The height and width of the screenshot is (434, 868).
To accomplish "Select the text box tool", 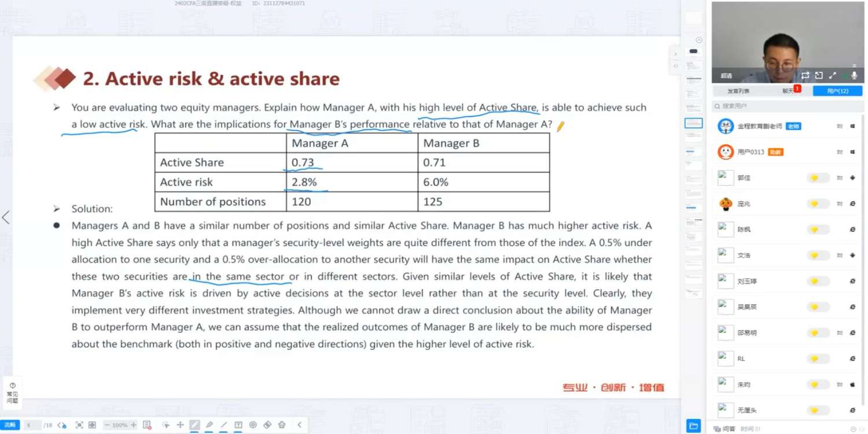I will [x=238, y=425].
